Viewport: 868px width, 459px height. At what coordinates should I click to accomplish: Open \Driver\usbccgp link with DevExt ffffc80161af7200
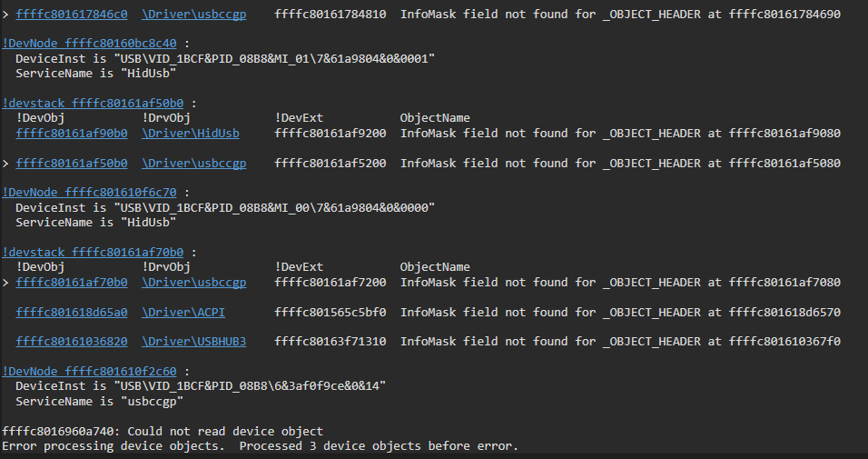(193, 283)
